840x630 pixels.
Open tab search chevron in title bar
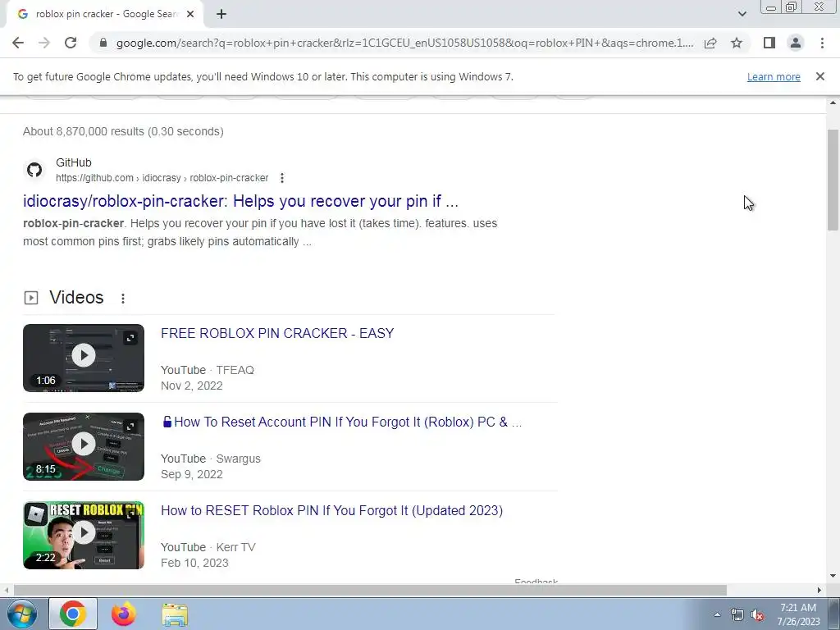[x=742, y=14]
